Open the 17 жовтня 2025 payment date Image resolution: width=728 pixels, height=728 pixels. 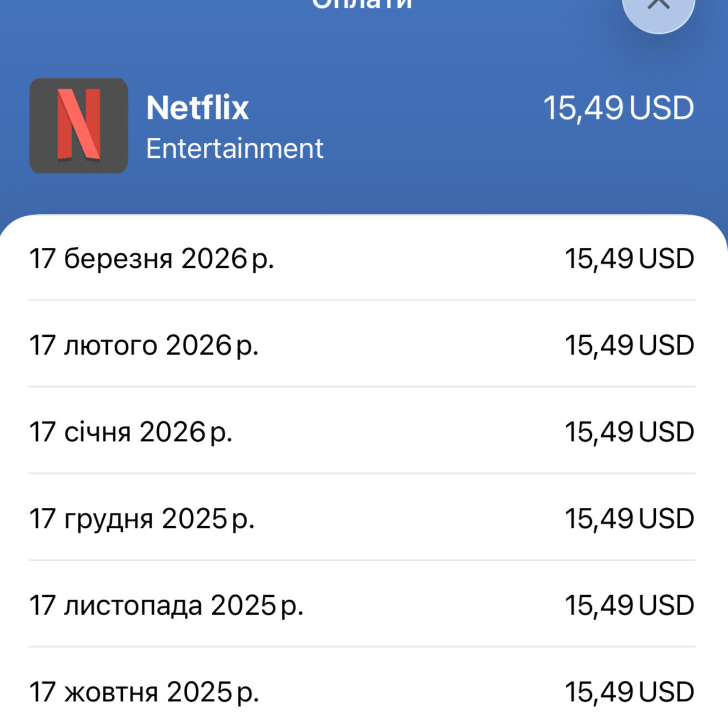(x=143, y=692)
